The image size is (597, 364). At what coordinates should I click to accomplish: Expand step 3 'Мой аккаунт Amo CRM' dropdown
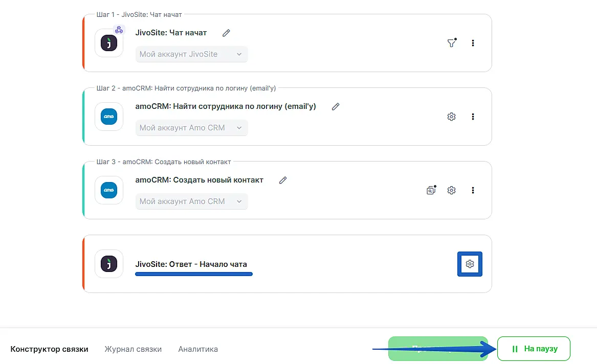tap(191, 201)
